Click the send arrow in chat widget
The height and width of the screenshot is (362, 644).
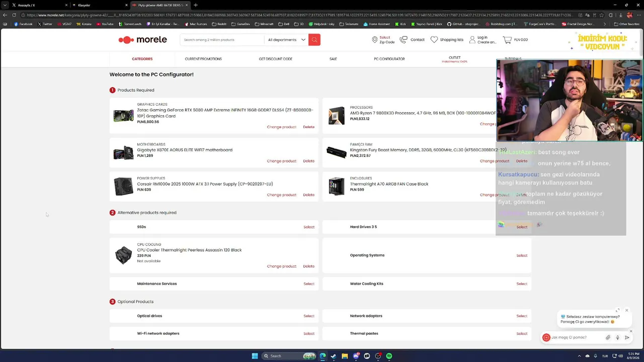pos(627,337)
